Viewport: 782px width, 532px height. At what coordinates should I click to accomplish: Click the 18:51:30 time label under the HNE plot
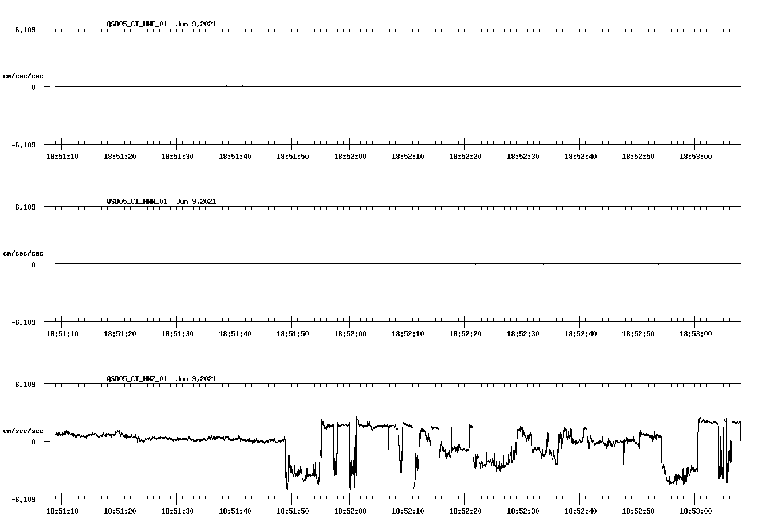[177, 157]
